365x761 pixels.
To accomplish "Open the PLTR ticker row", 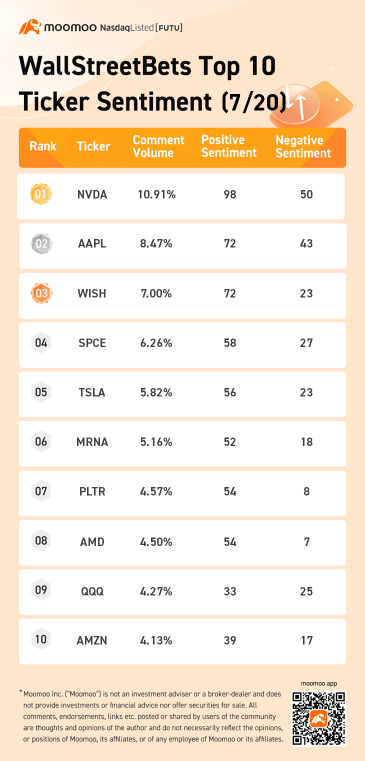I will pos(182,493).
